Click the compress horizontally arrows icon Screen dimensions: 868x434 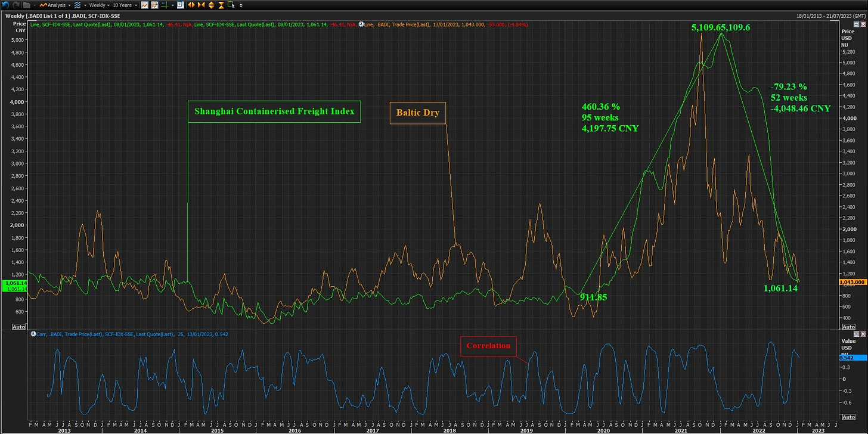(201, 5)
